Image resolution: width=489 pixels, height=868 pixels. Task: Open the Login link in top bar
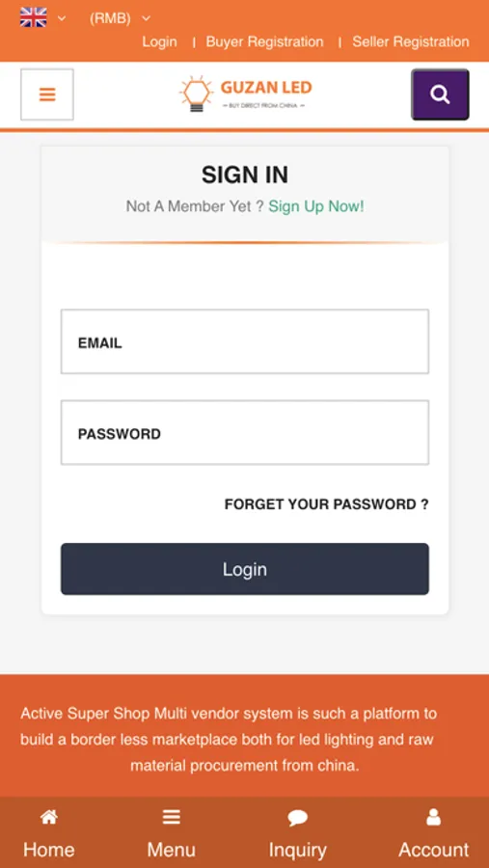[x=159, y=41]
